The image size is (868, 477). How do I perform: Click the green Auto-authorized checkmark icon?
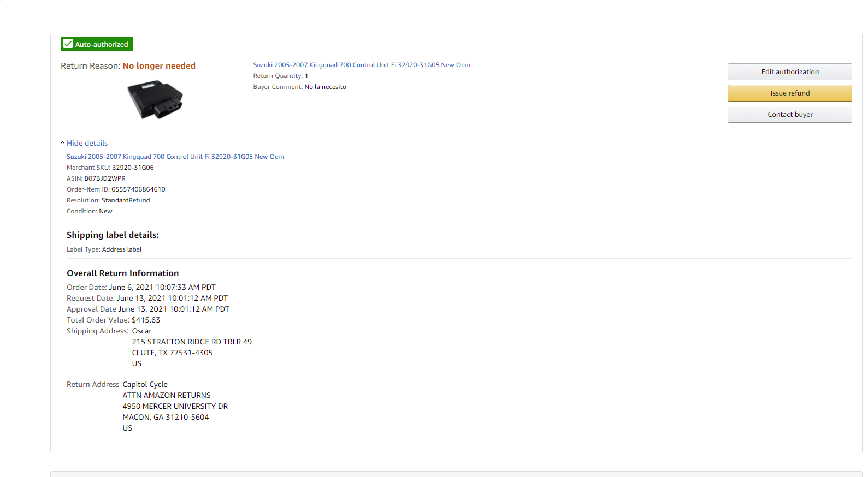[x=68, y=44]
